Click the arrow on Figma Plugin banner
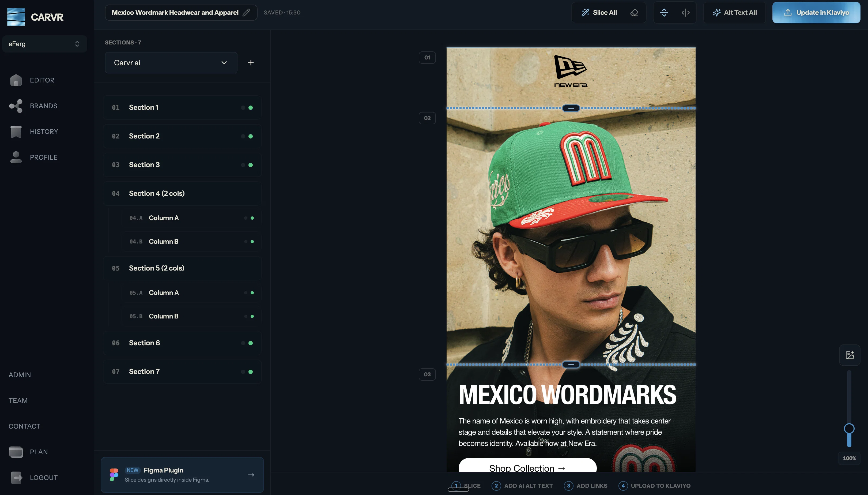The height and width of the screenshot is (495, 868). pyautogui.click(x=251, y=475)
